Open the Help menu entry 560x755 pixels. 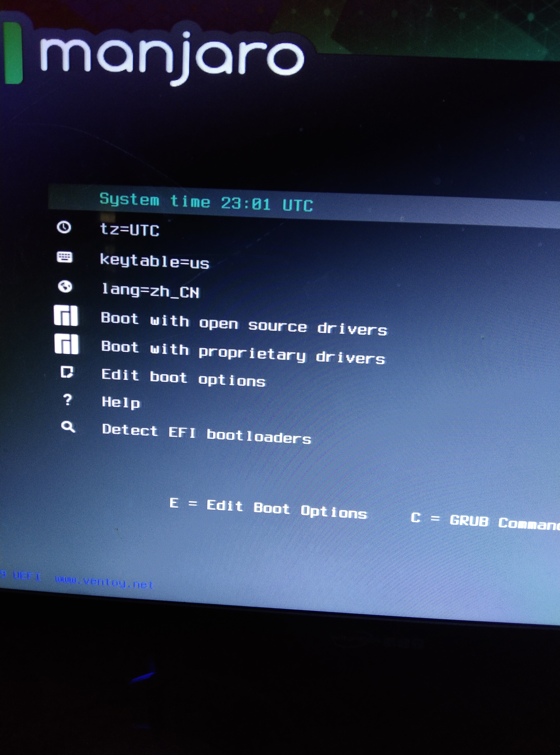click(121, 403)
